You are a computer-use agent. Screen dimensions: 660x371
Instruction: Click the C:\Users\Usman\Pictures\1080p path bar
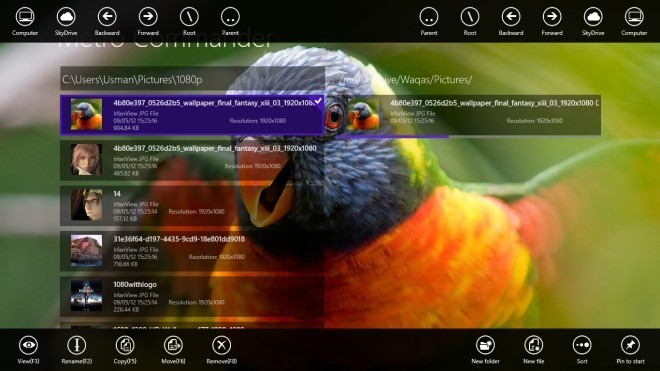coord(192,79)
